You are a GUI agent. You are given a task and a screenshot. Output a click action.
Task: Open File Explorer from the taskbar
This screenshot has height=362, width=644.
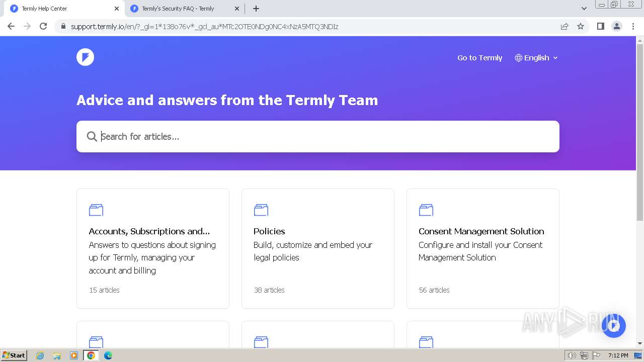(x=57, y=355)
